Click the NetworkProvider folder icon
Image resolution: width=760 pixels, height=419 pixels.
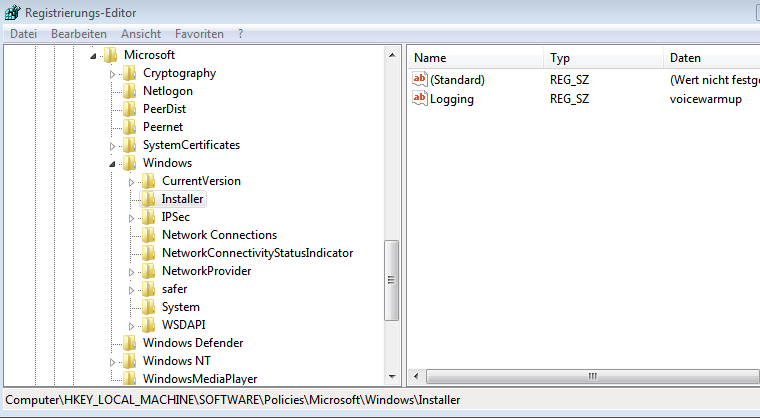click(148, 271)
